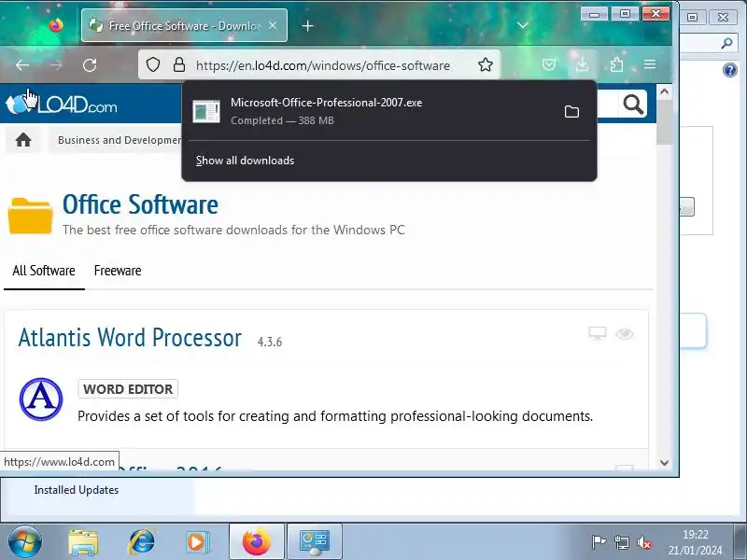Screen dimensions: 747x560
Task: Click the URL address bar
Action: coord(323,65)
